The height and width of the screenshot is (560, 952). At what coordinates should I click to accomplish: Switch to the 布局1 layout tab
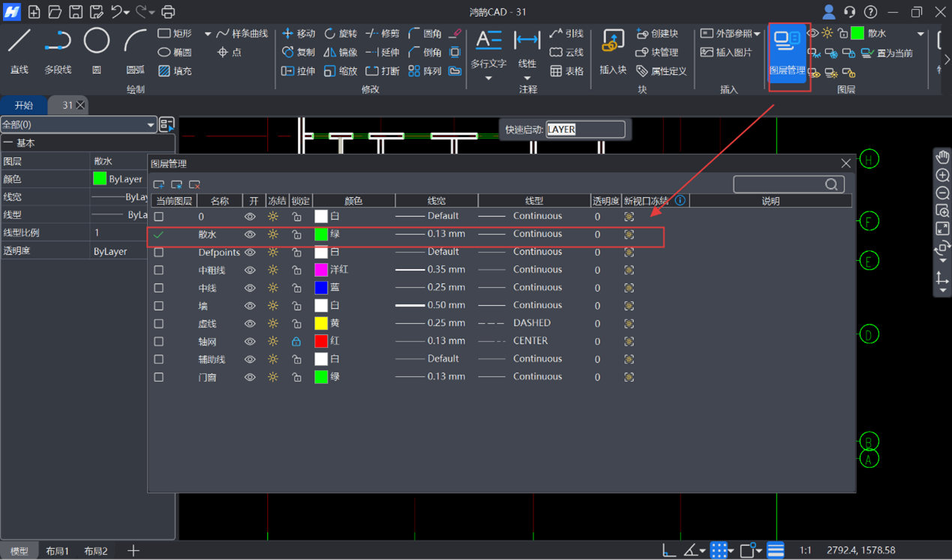(x=57, y=551)
